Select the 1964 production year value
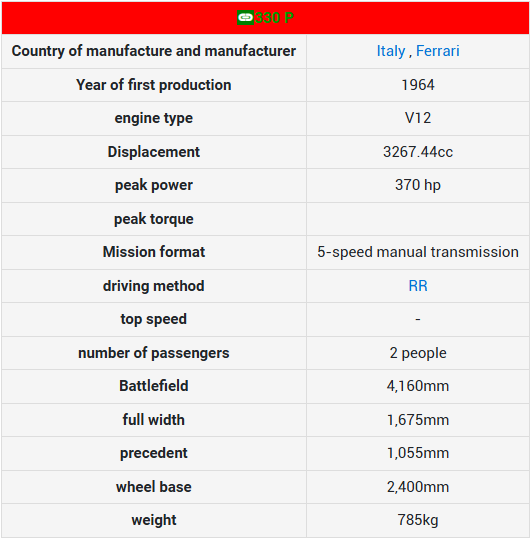 (418, 85)
